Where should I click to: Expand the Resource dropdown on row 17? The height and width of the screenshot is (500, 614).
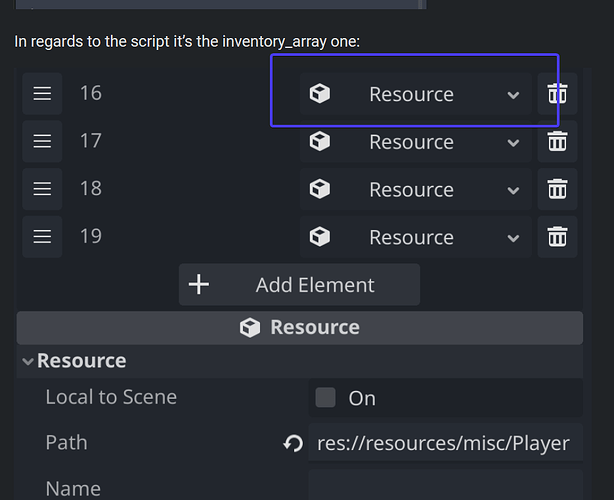pyautogui.click(x=513, y=143)
